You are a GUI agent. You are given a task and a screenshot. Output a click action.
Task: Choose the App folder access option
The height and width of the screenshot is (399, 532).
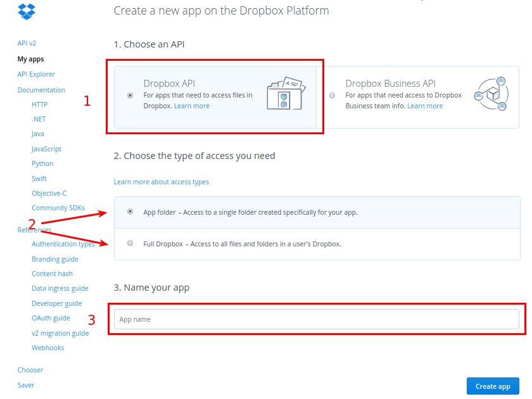point(130,212)
